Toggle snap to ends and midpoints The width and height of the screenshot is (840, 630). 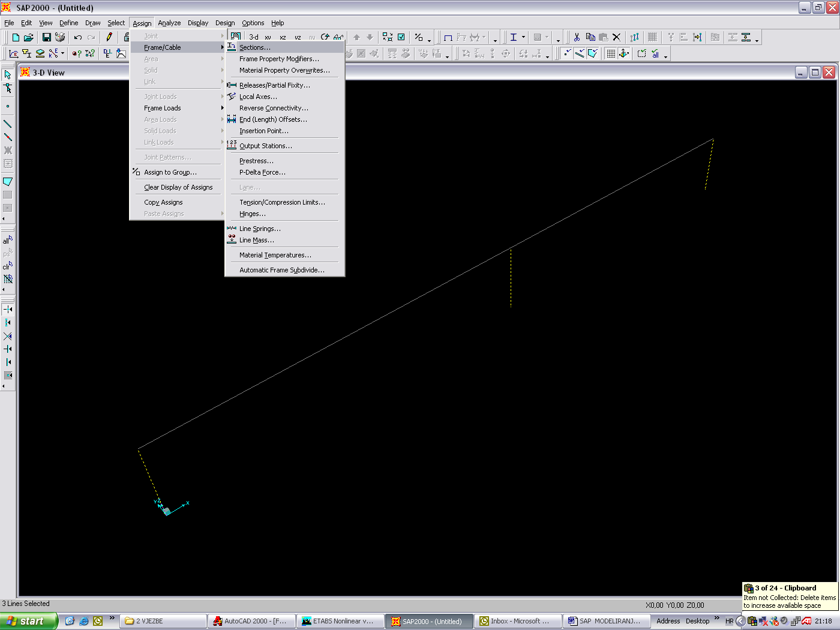click(x=8, y=322)
